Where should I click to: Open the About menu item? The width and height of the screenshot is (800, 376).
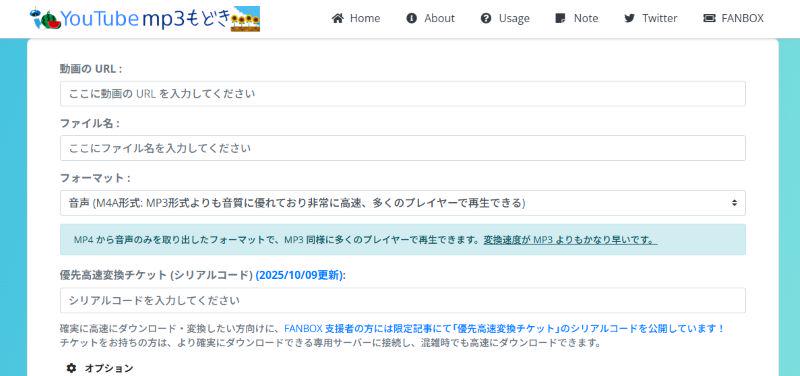click(430, 18)
